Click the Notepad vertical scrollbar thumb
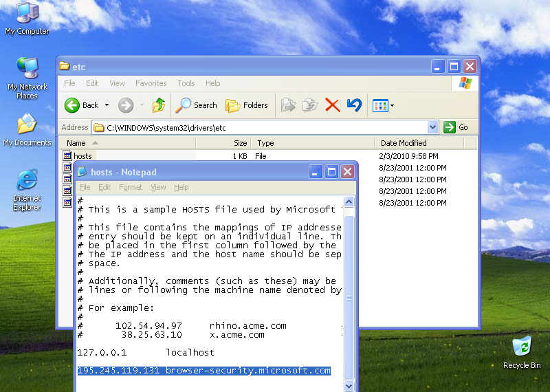The height and width of the screenshot is (392, 550). [x=349, y=298]
